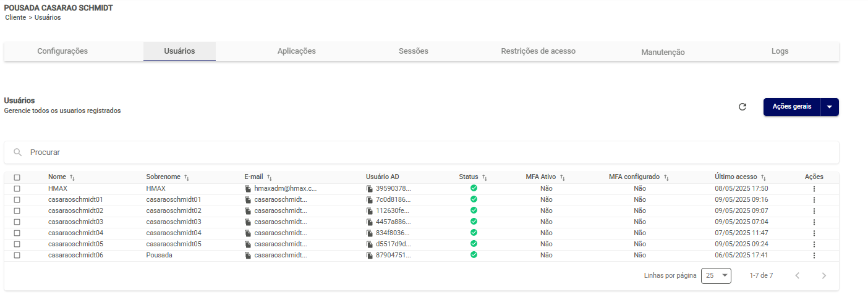868x308 pixels.
Task: Open three-dot actions menu for HMAX
Action: [814, 189]
